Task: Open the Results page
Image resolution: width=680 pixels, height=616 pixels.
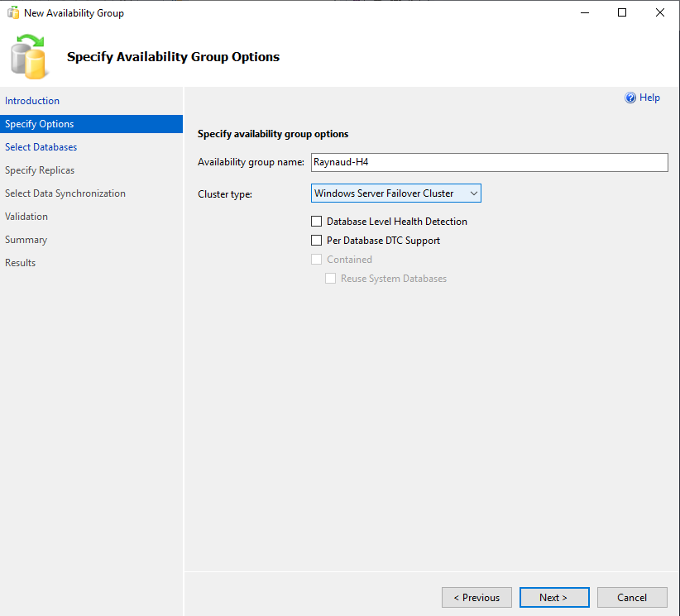Action: tap(21, 262)
